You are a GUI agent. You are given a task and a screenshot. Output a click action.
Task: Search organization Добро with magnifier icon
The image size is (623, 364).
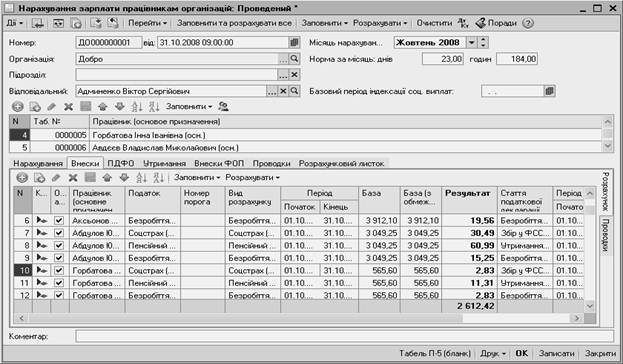tap(294, 59)
